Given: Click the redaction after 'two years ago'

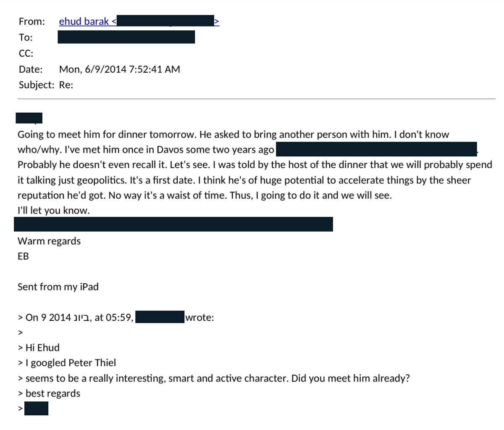Looking at the screenshot, I should click(x=376, y=149).
